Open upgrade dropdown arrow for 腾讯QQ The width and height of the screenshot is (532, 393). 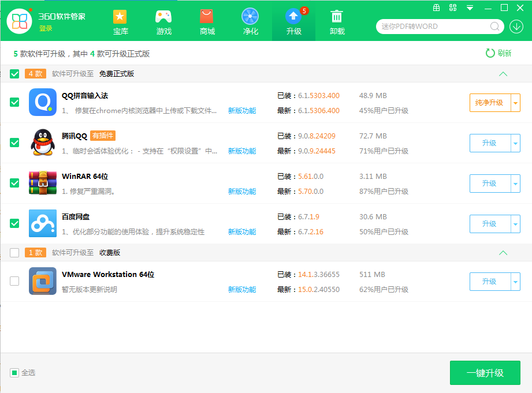[x=515, y=143]
